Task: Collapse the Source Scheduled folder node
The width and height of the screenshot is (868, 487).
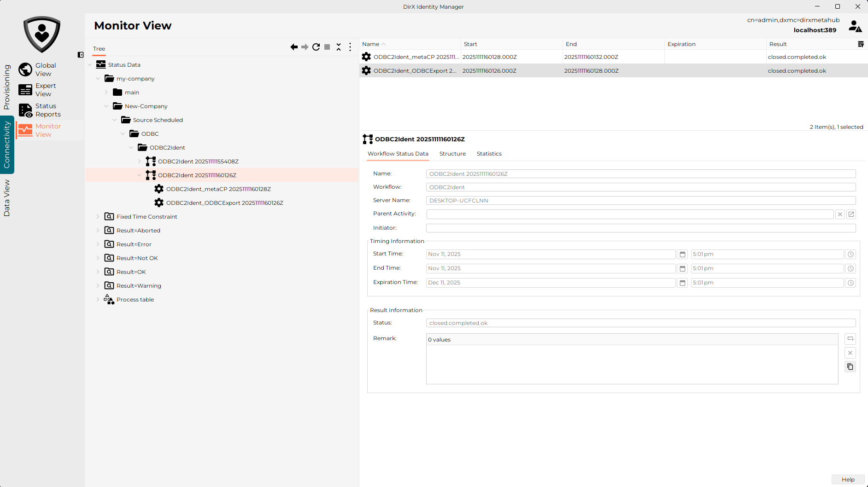Action: pyautogui.click(x=114, y=120)
